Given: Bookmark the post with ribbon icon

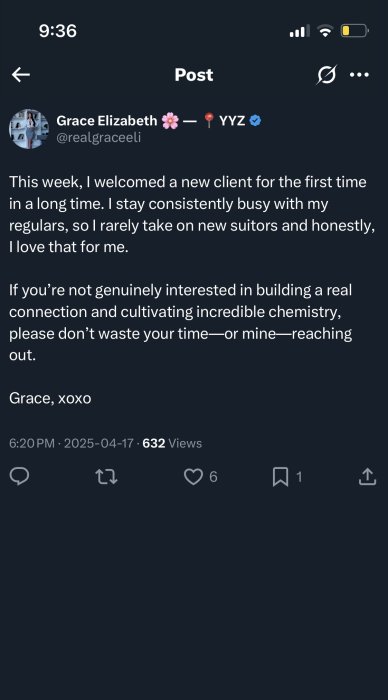Looking at the screenshot, I should (280, 477).
